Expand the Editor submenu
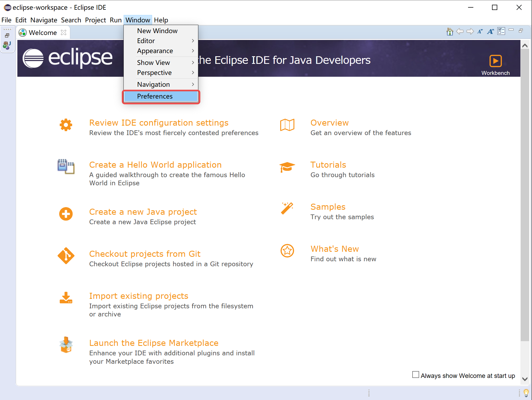532x400 pixels. 161,41
